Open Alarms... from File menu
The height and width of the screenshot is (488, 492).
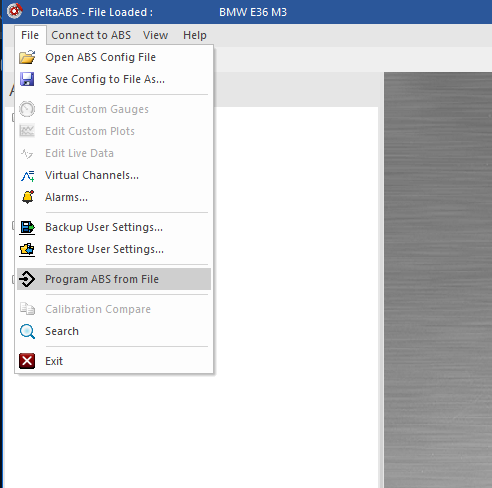[114, 197]
